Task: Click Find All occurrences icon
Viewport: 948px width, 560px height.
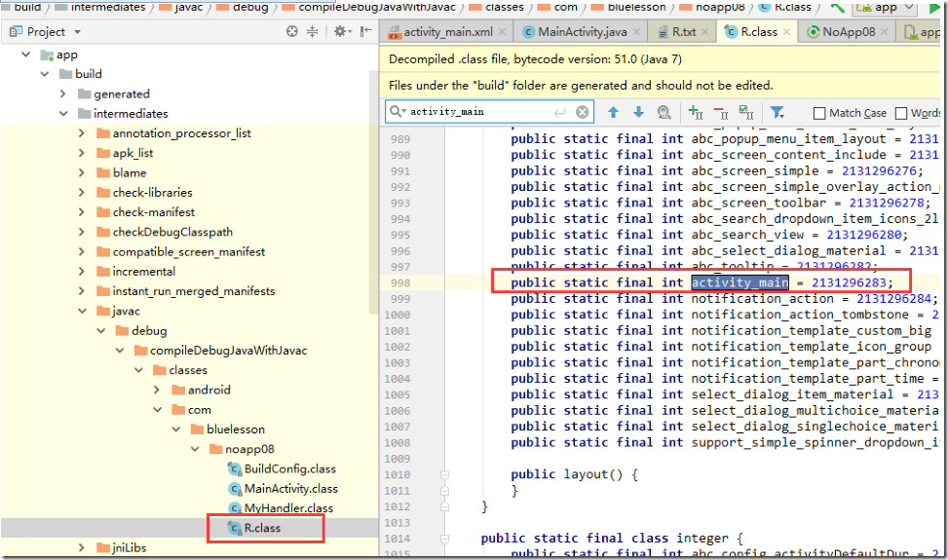Action: (x=664, y=112)
